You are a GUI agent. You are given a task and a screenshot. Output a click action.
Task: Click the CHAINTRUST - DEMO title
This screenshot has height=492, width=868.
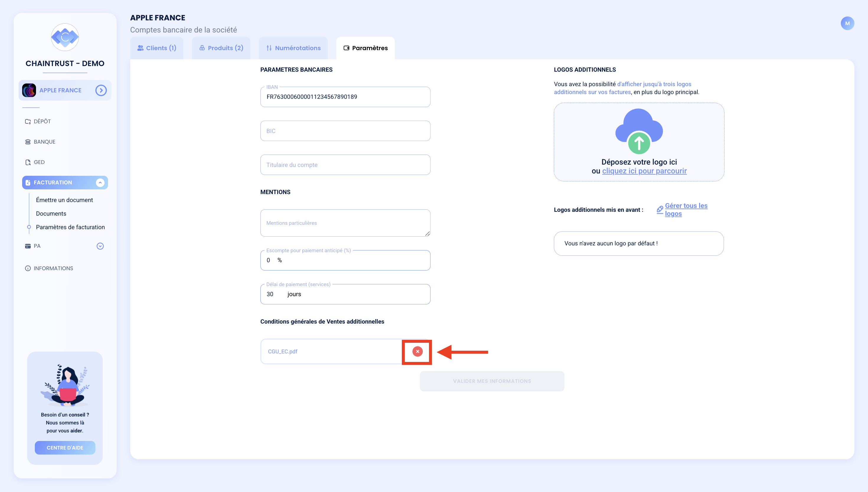(65, 63)
